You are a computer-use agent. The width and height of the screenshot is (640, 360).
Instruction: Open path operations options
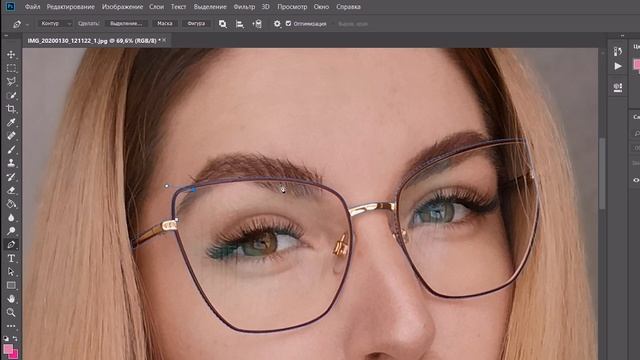click(222, 24)
